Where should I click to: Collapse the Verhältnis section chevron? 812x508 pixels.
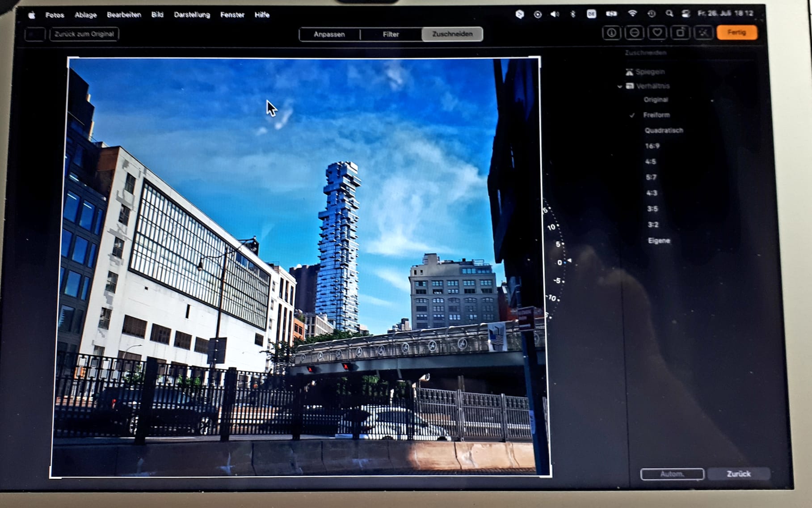pos(620,86)
